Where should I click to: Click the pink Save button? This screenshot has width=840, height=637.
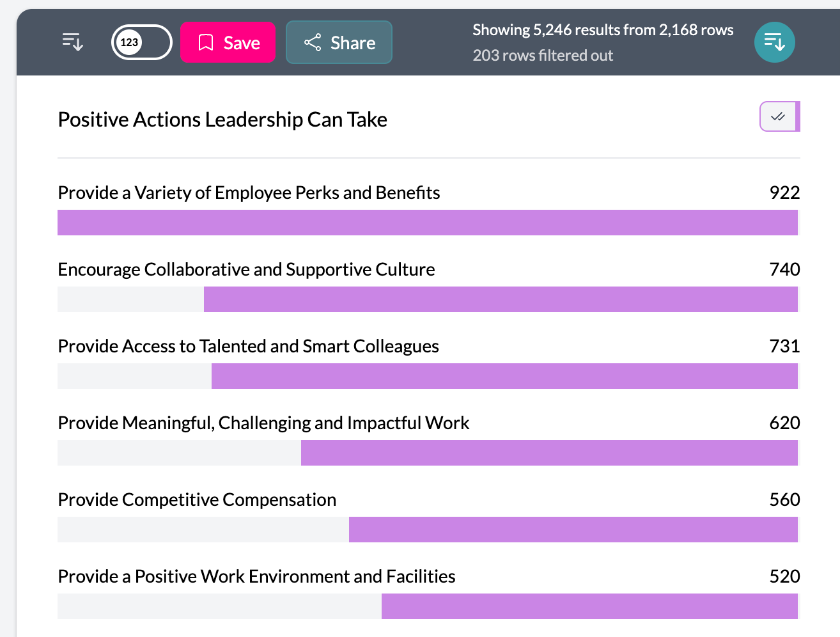pos(228,42)
